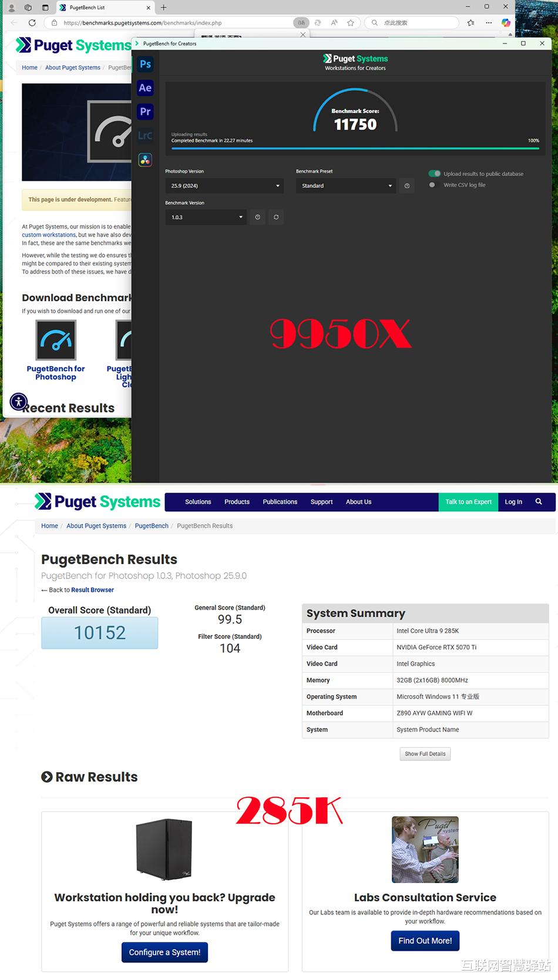The image size is (558, 980).
Task: Open the custom workstations link in browser page
Action: (x=49, y=235)
